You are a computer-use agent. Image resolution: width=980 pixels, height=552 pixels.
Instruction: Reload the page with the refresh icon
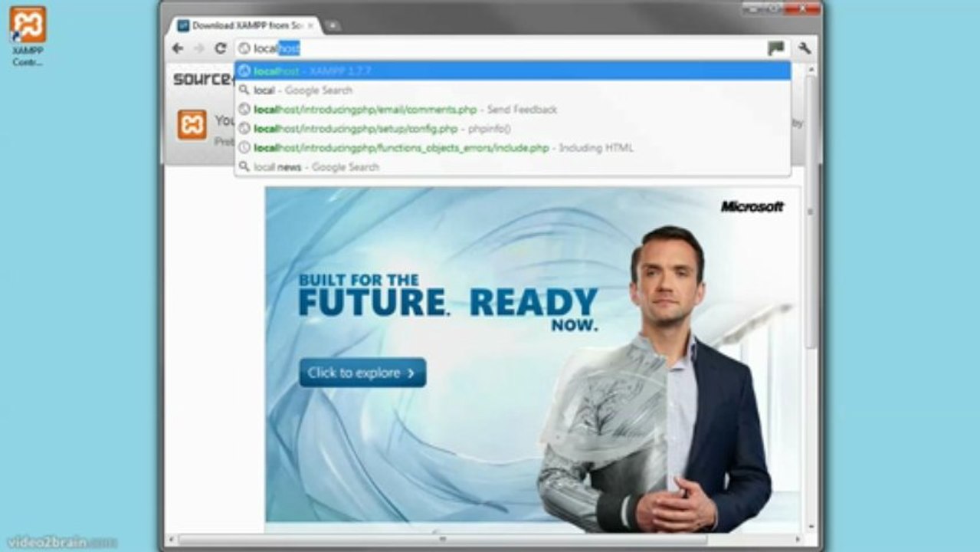(x=221, y=48)
